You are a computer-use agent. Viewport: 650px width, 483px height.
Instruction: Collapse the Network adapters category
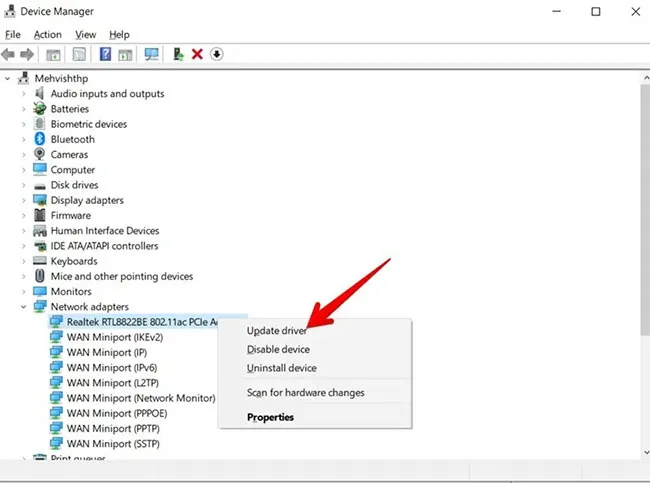pyautogui.click(x=24, y=307)
